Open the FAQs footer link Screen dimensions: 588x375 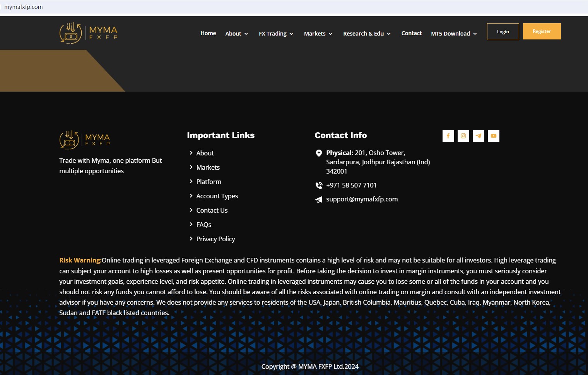click(x=204, y=225)
